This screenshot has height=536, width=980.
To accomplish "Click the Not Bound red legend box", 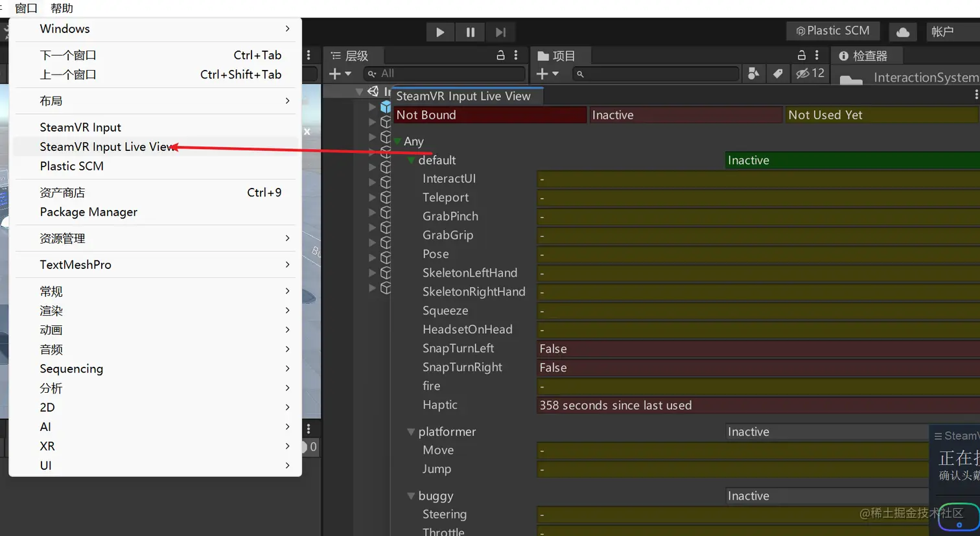I will [490, 115].
